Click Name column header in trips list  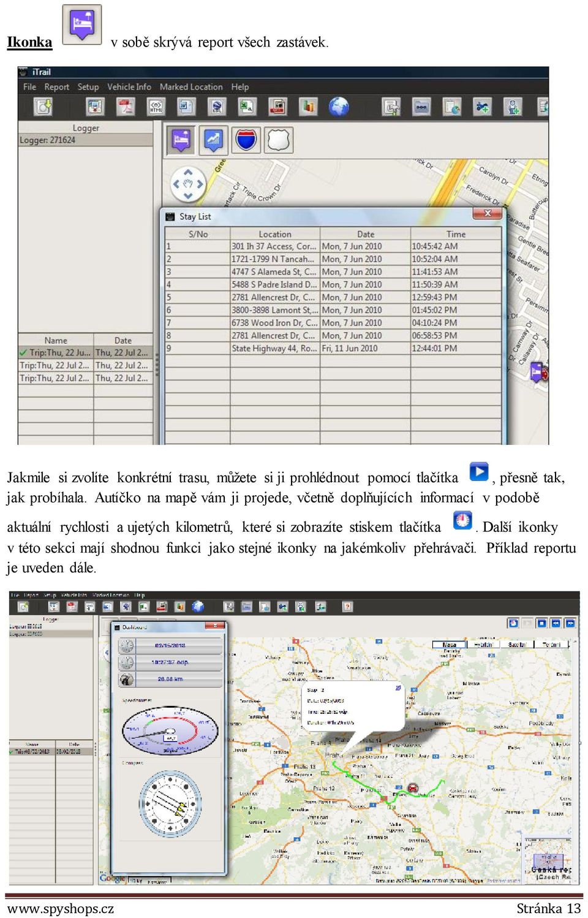[x=56, y=340]
